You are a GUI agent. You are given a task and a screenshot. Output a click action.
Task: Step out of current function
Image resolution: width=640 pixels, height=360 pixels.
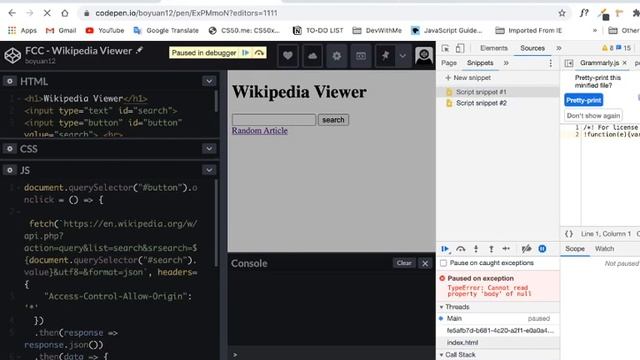click(x=491, y=249)
